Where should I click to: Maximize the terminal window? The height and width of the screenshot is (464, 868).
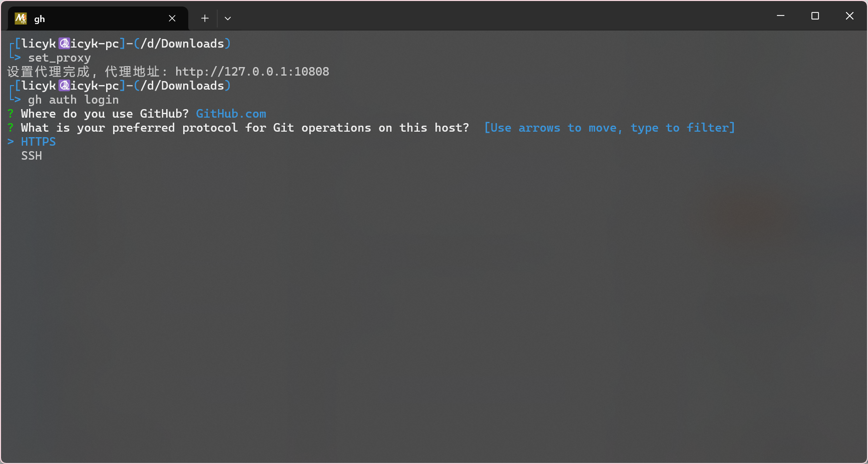pyautogui.click(x=815, y=16)
